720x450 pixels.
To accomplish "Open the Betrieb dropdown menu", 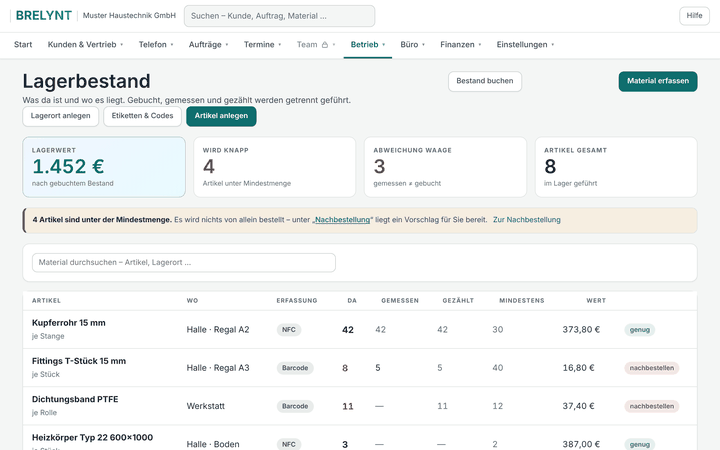I will click(368, 45).
